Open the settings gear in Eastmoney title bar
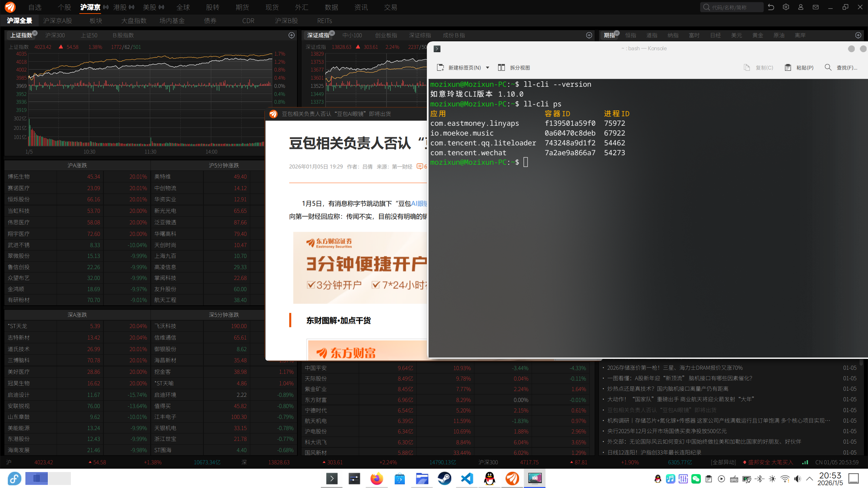 [786, 7]
